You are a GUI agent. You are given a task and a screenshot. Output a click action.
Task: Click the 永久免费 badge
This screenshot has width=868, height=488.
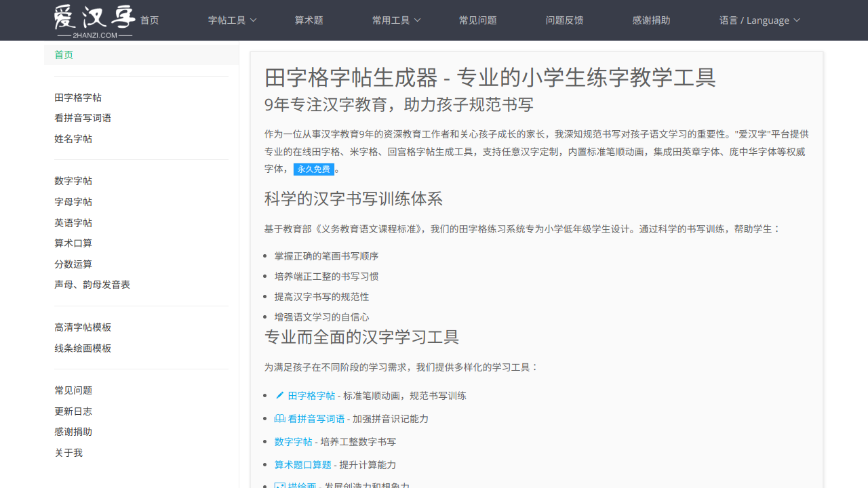click(x=313, y=169)
